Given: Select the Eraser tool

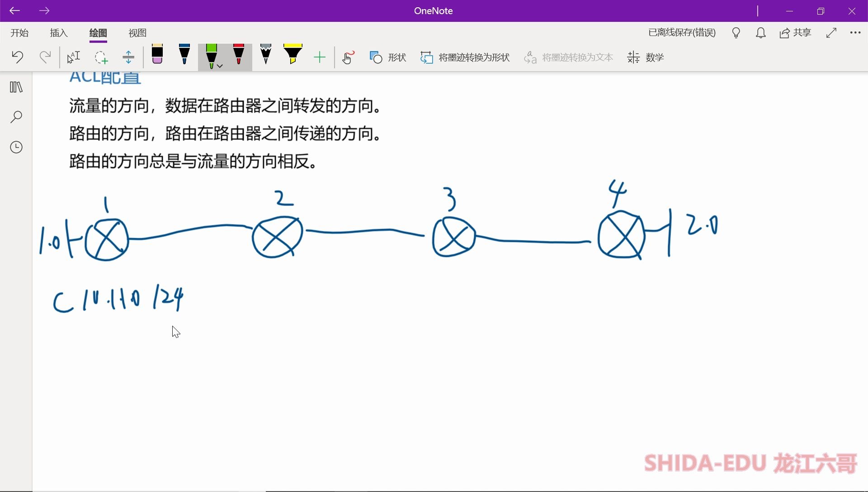Looking at the screenshot, I should [157, 57].
